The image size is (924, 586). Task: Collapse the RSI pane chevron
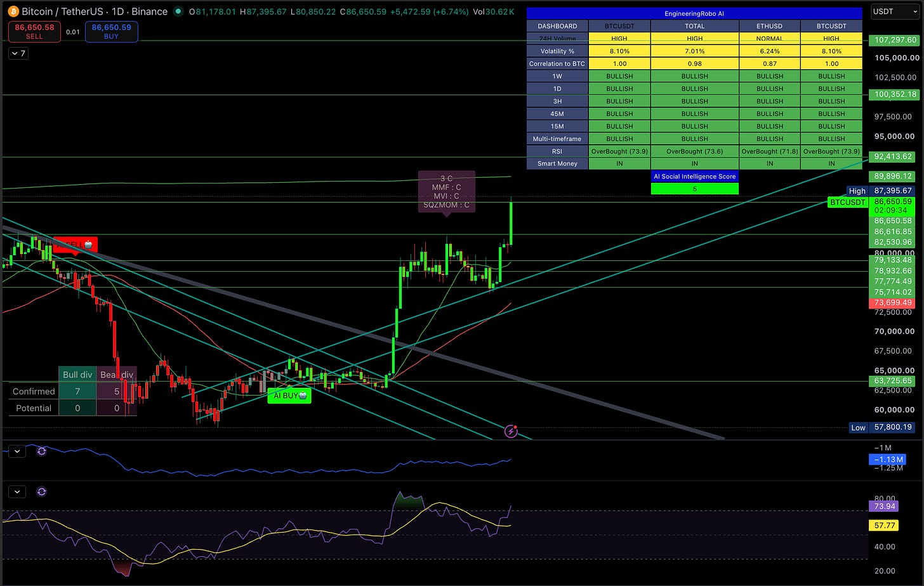(17, 491)
